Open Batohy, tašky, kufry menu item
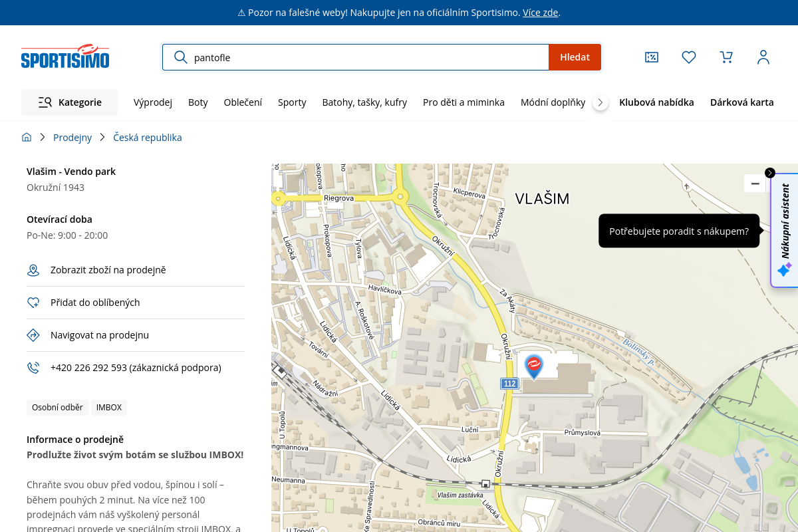 [364, 102]
